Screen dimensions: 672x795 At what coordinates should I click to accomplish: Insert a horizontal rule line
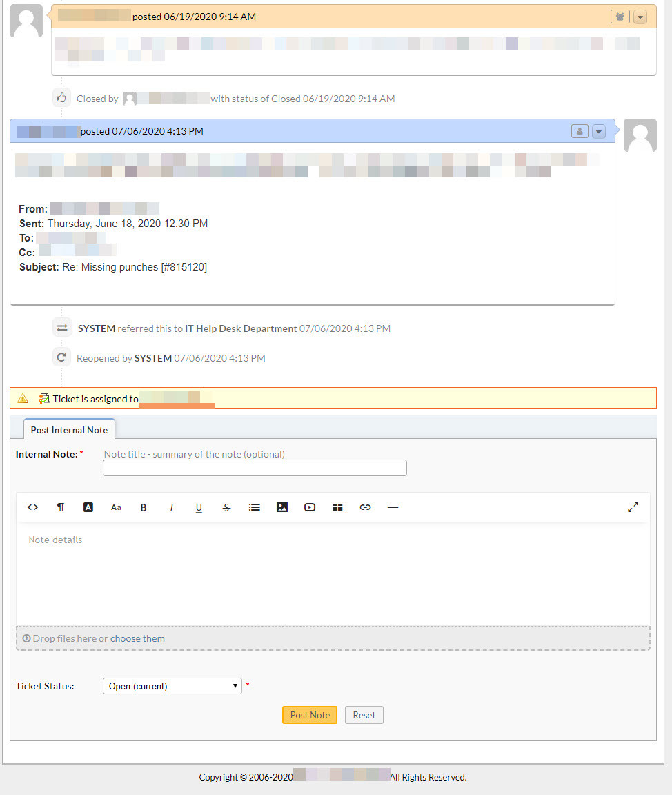coord(393,507)
